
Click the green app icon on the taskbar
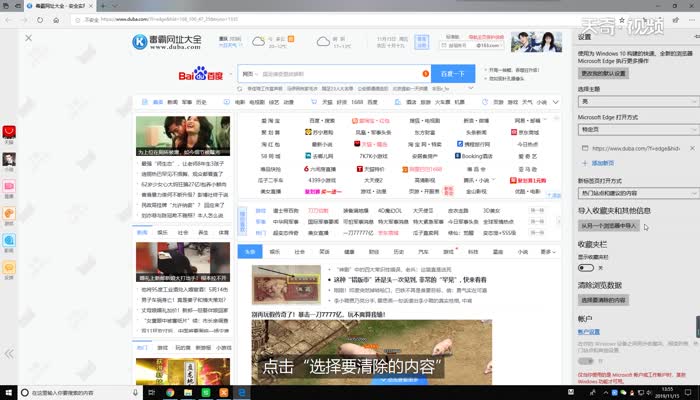point(206,393)
